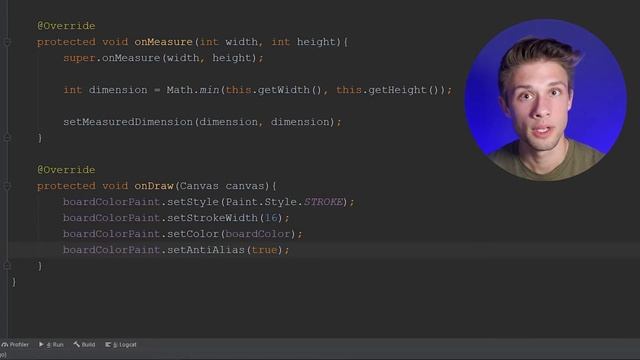Click setAntiAlias method call
Screen dimensions: 640x360
206,250
